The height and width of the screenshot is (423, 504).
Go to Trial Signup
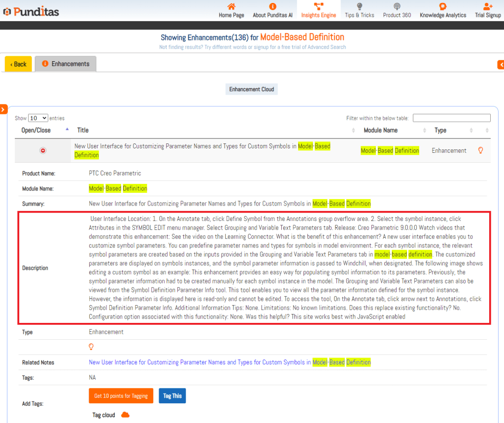487,10
